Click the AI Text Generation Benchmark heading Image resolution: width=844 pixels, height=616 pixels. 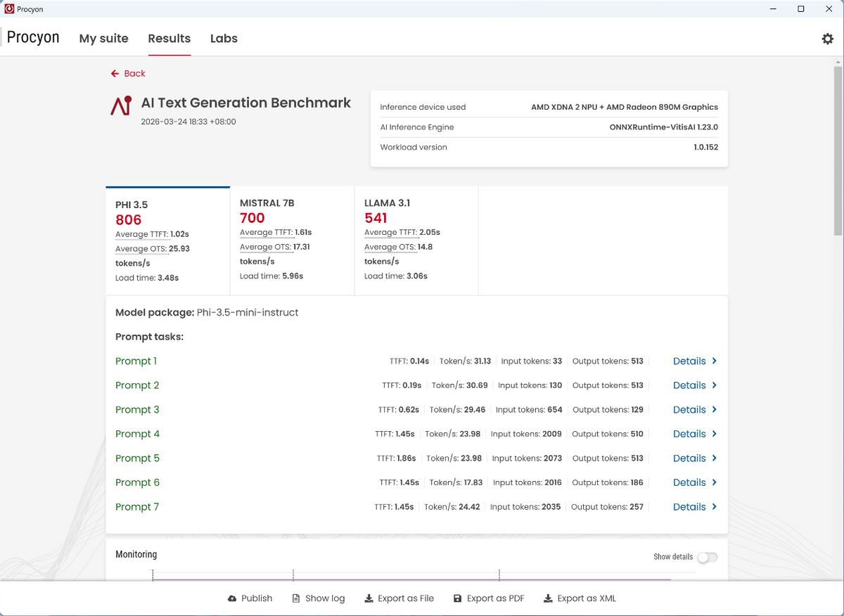[246, 103]
